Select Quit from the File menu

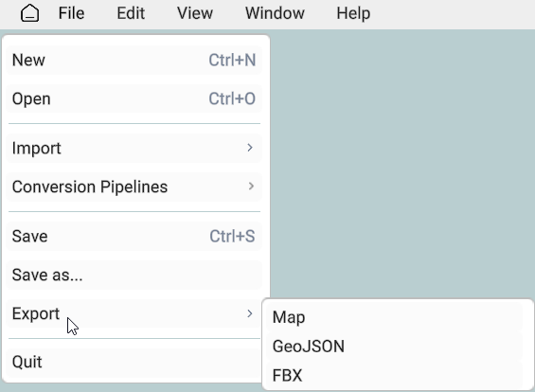(x=134, y=362)
